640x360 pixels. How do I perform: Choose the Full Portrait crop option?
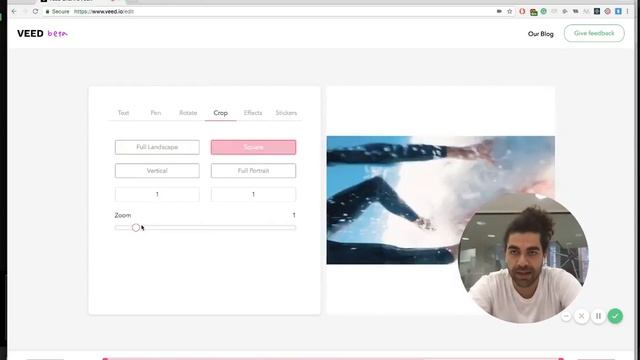pos(253,171)
